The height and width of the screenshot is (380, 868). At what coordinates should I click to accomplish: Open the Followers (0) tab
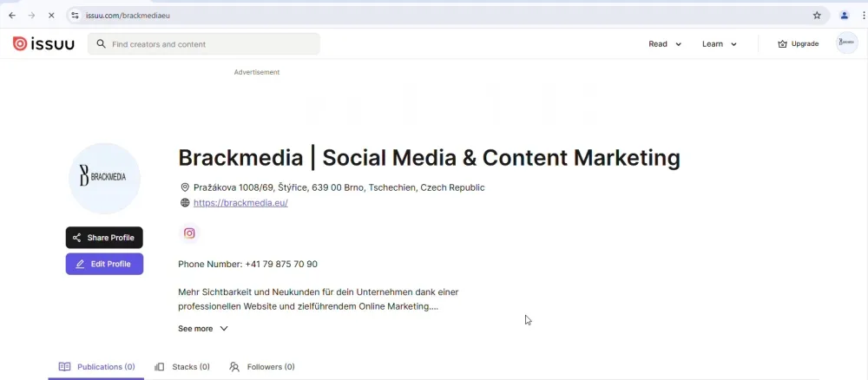262,367
